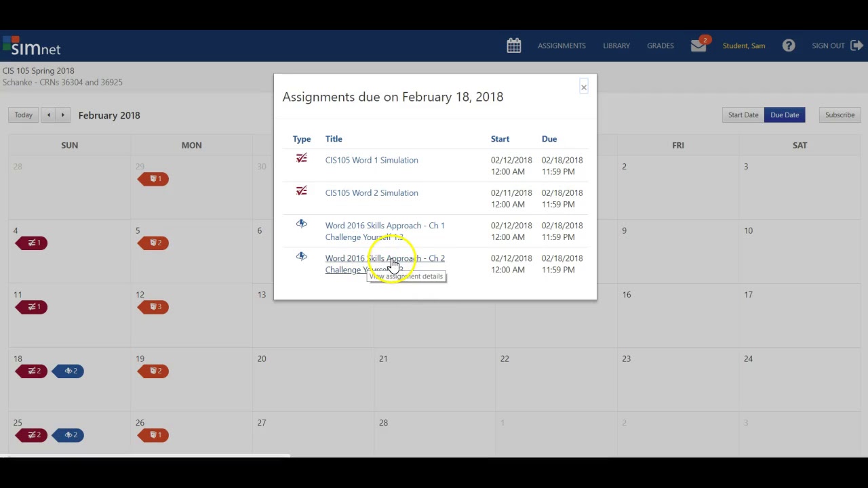Open the red exam badge on February 25
Image resolution: width=868 pixels, height=488 pixels.
click(32, 434)
